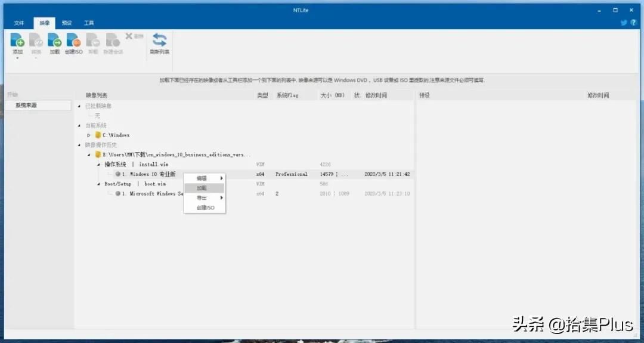
Task: Collapse the 操作系统 | install.wim node
Action: click(98, 164)
